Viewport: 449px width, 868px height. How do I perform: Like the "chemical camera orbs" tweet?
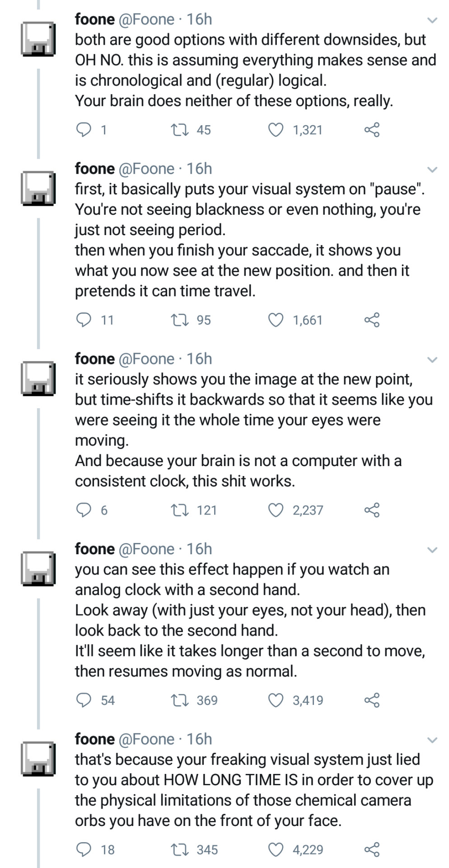[x=276, y=850]
